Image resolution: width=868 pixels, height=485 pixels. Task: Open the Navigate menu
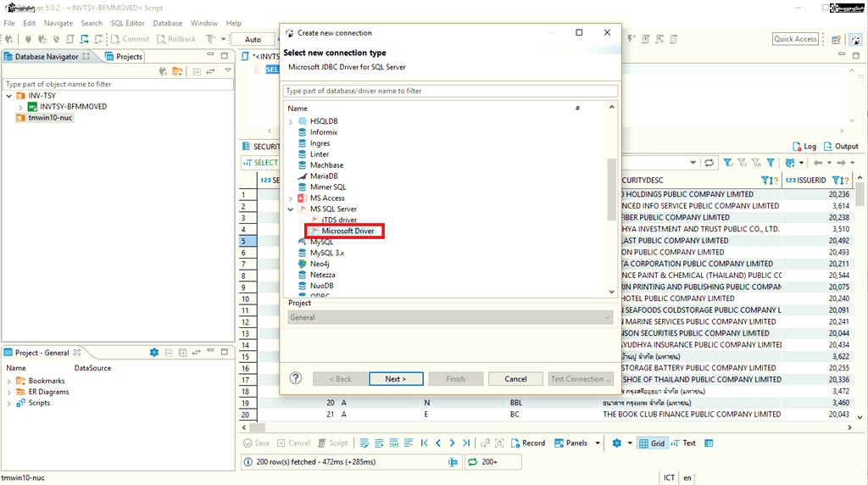coord(58,23)
